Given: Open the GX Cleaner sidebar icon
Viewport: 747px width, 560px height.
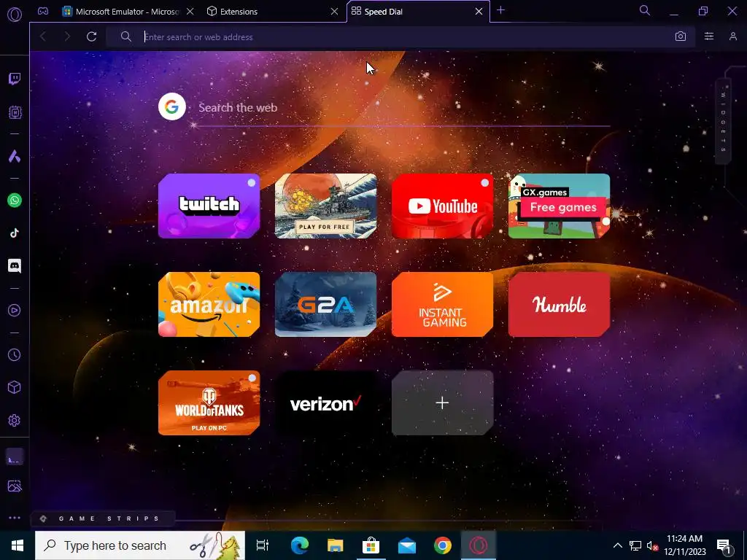Looking at the screenshot, I should [x=15, y=457].
